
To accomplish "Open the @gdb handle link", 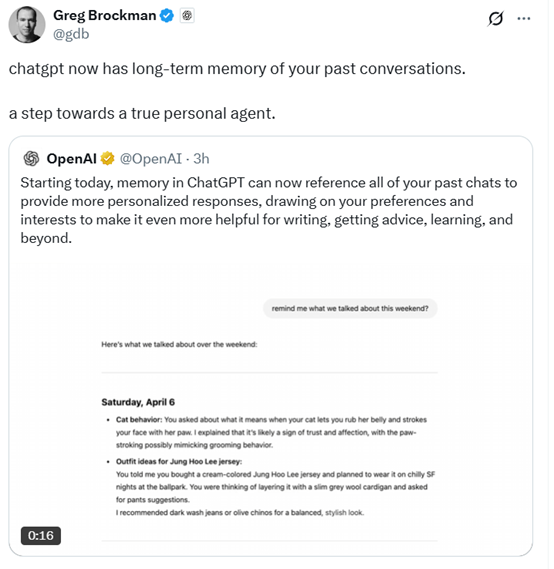I will [x=71, y=34].
